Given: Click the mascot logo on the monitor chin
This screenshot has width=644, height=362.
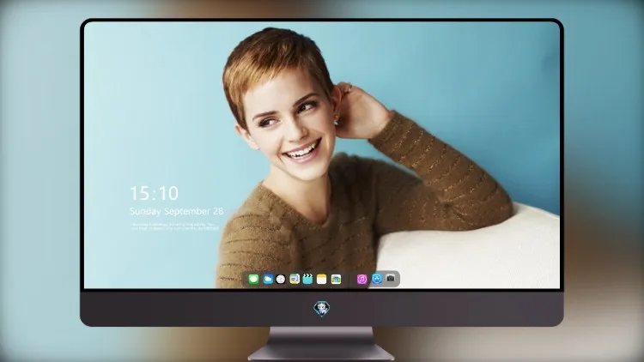Looking at the screenshot, I should [322, 308].
